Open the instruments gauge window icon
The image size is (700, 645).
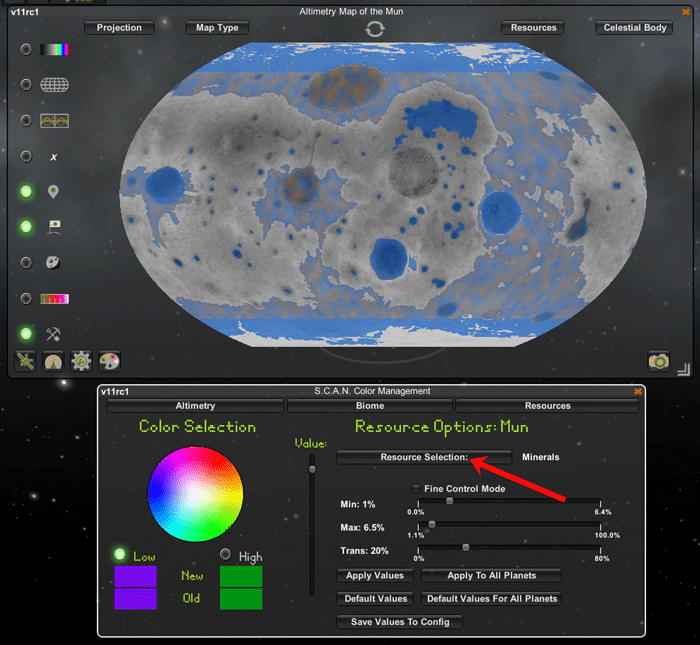tap(53, 361)
